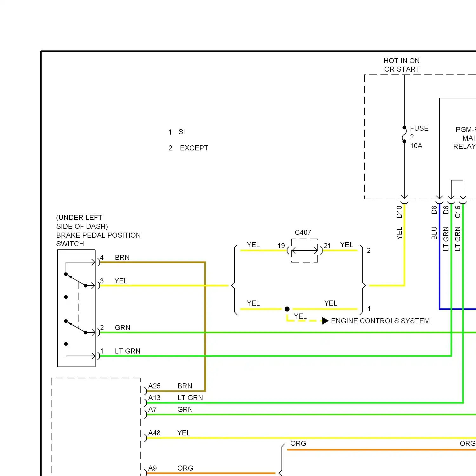Click the C407 connector symbol box
Image resolution: width=476 pixels, height=476 pixels.
point(305,250)
